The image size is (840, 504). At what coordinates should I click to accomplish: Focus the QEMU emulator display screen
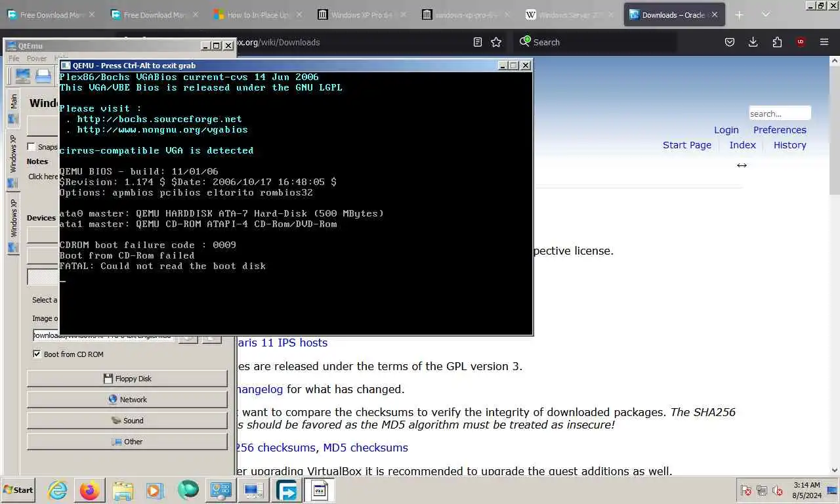click(295, 203)
